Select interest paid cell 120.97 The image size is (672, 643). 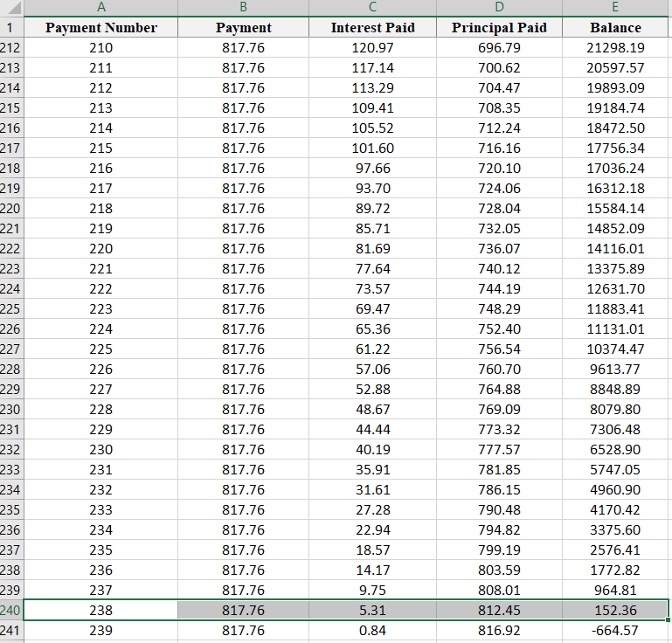coord(373,47)
